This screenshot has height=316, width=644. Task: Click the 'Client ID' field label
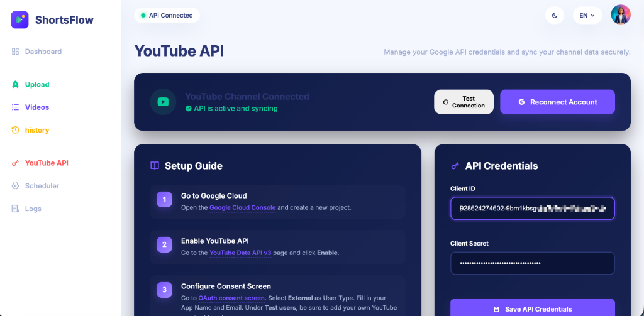[x=462, y=188]
